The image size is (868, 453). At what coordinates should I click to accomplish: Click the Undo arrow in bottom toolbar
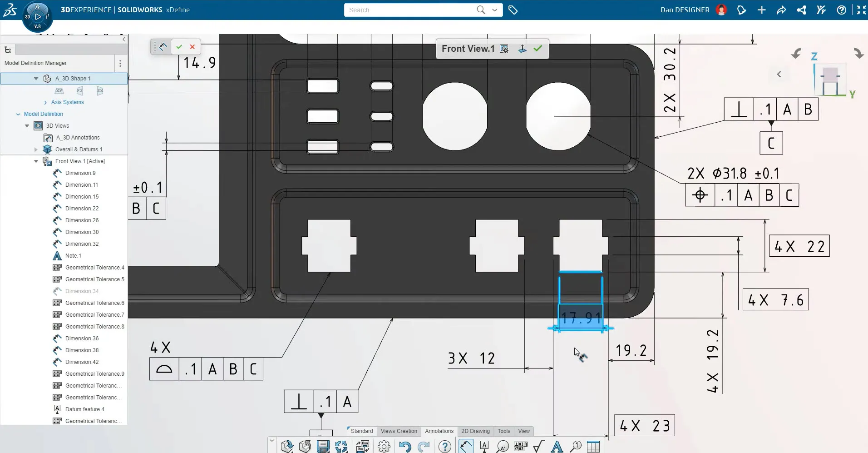405,447
